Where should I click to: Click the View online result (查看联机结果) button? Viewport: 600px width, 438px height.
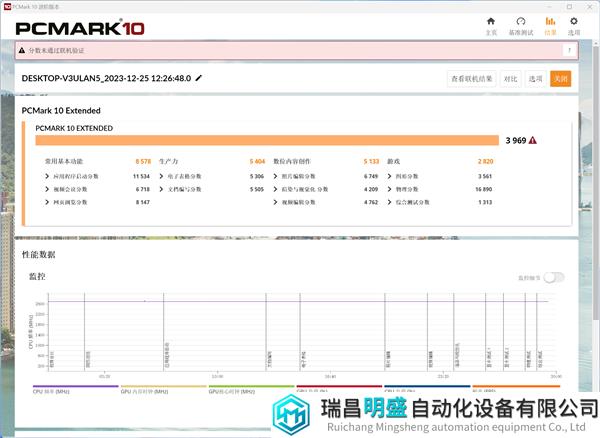tap(471, 79)
